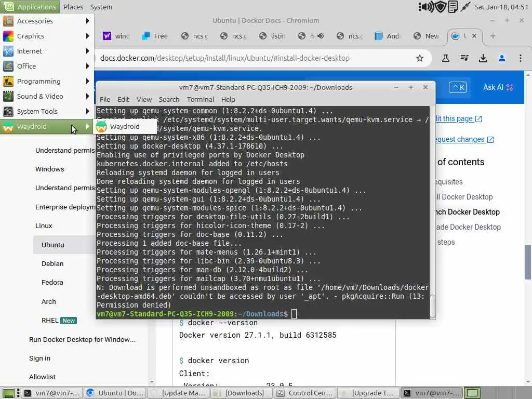Select RHEL in docs sidebar
Screen dimensions: 532x399
(x=50, y=320)
